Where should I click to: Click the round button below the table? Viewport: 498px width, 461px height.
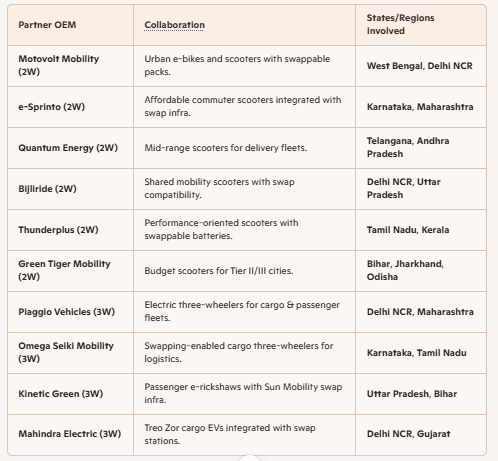249,459
